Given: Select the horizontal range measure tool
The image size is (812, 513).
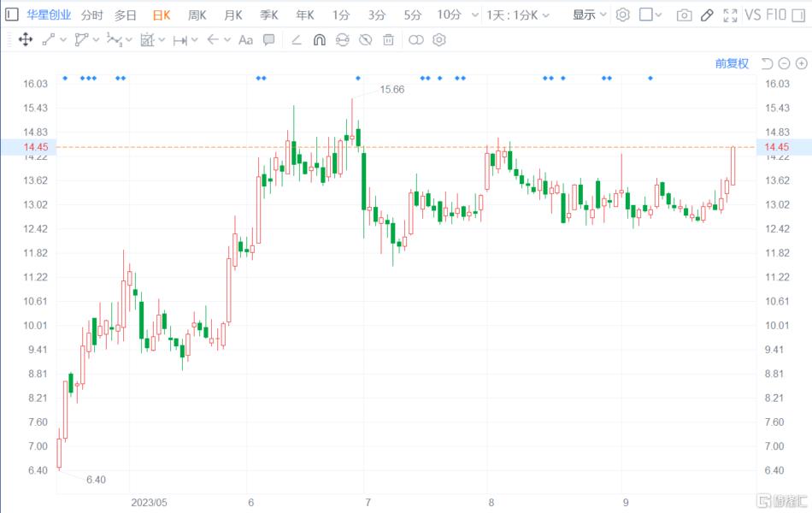Looking at the screenshot, I should (179, 40).
